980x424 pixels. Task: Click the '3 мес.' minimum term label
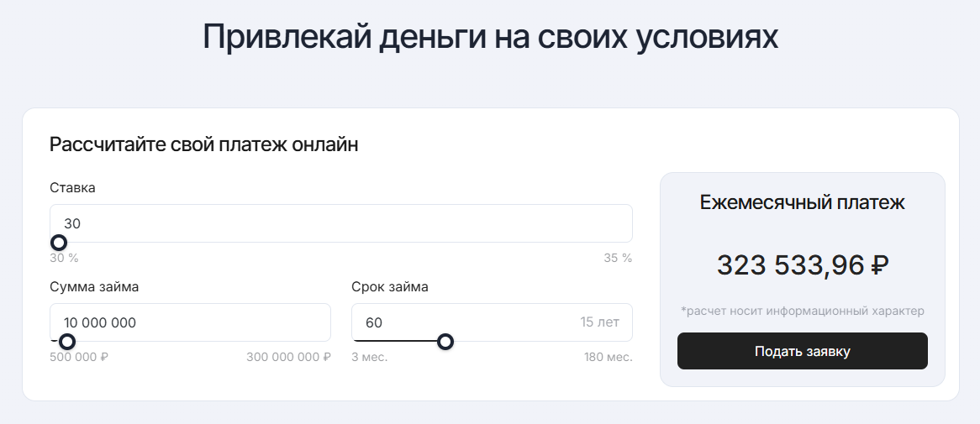click(369, 357)
